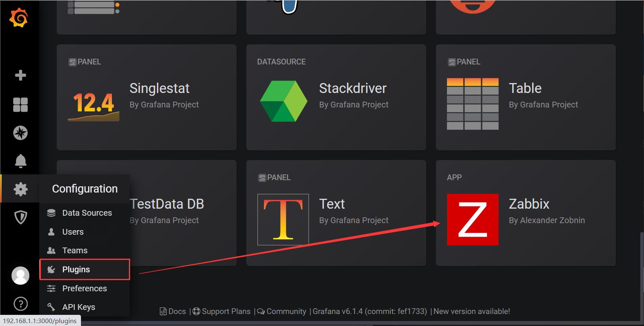The height and width of the screenshot is (326, 644).
Task: Click the Users person icon in menu
Action: click(51, 232)
